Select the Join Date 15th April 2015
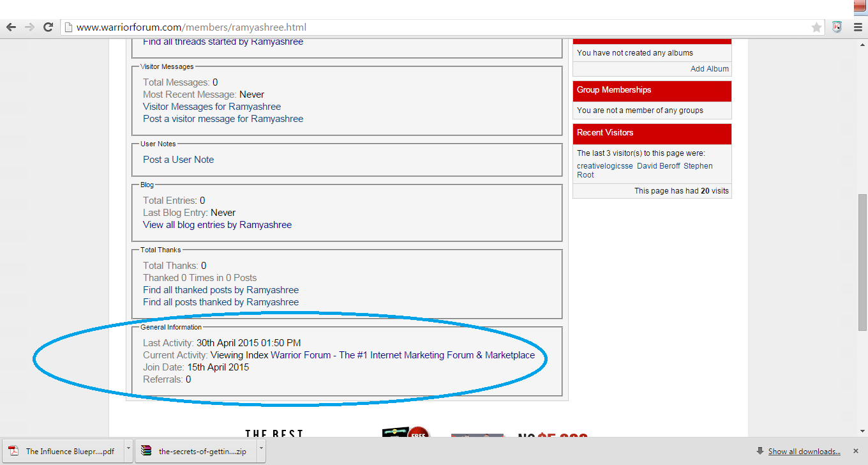Image resolution: width=868 pixels, height=465 pixels. [x=196, y=367]
